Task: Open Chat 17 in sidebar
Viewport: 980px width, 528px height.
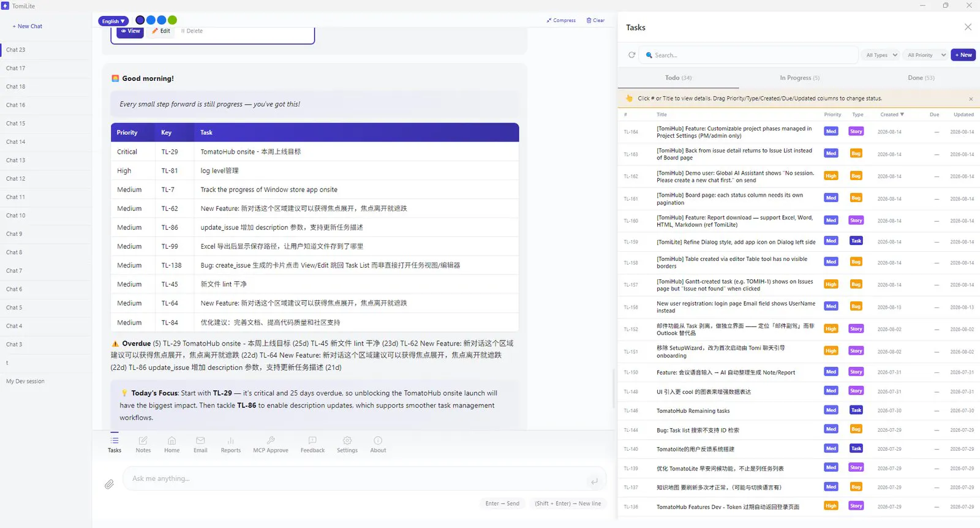Action: pos(47,68)
